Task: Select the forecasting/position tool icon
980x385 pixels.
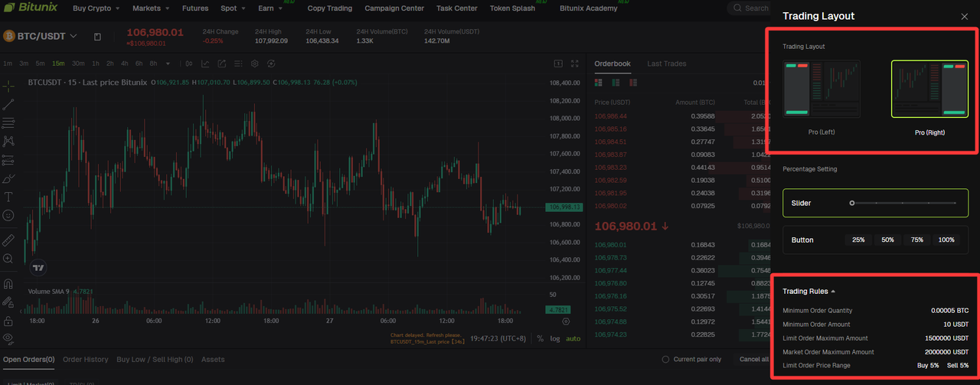Action: pos(8,160)
